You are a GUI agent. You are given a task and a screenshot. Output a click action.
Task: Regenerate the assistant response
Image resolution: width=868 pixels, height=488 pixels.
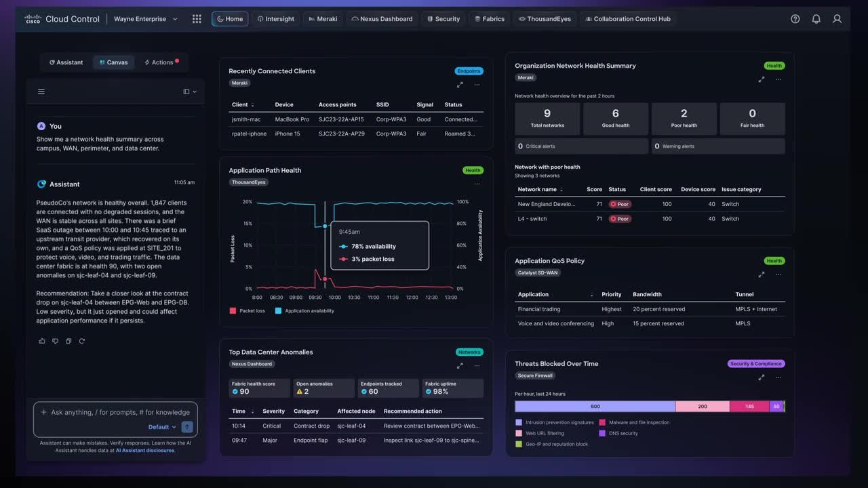[82, 341]
